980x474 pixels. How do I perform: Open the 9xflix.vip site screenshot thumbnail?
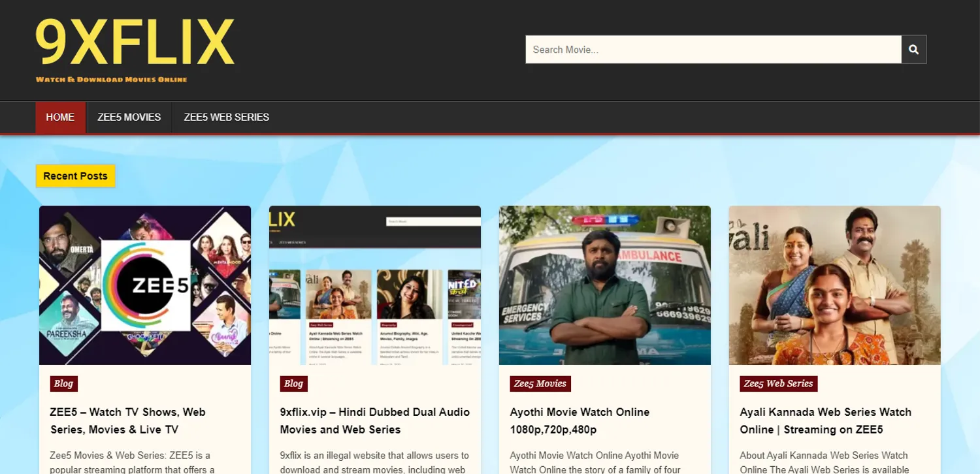tap(375, 285)
